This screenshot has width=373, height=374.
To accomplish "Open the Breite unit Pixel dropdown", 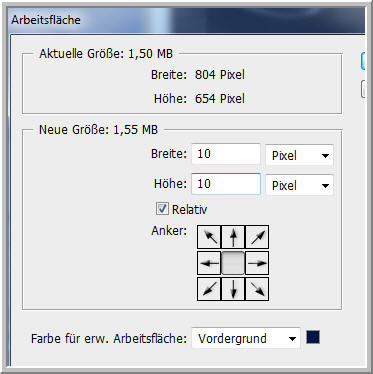I will tap(299, 155).
